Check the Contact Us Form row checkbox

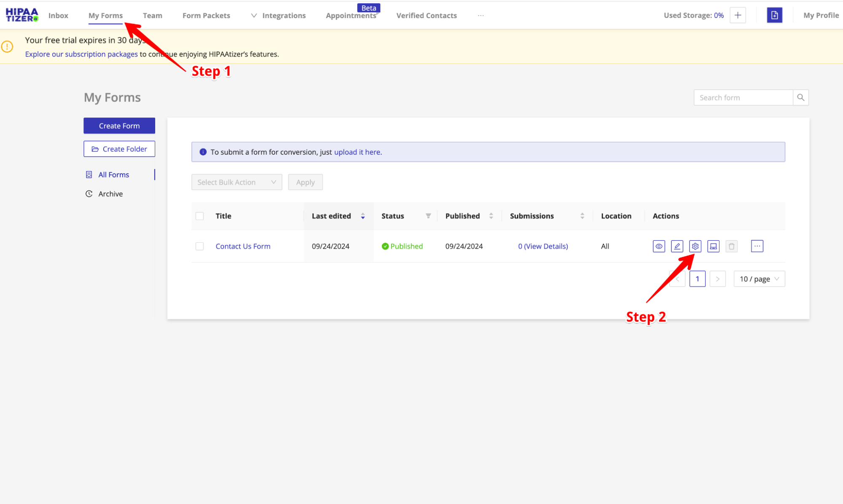click(x=199, y=246)
